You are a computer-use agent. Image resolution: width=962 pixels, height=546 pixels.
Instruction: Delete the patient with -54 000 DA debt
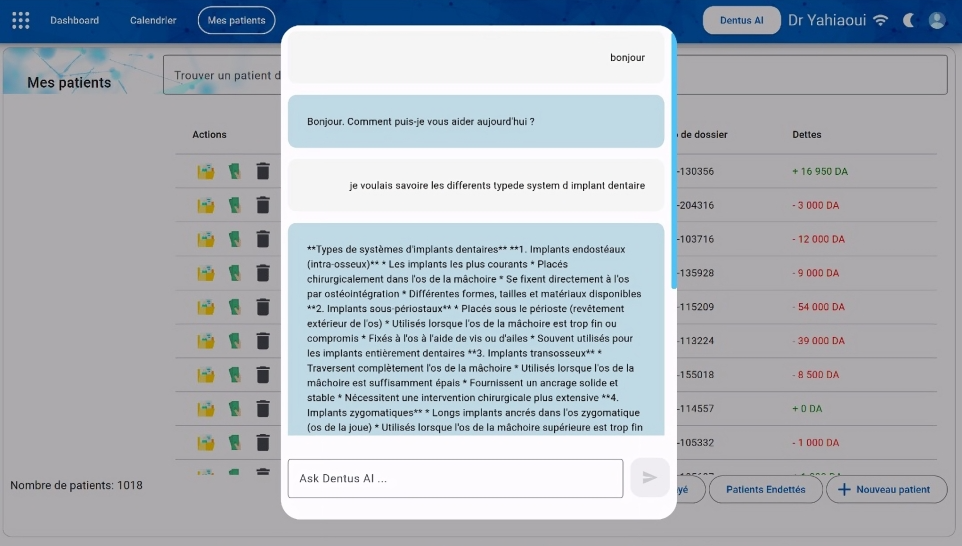(263, 307)
